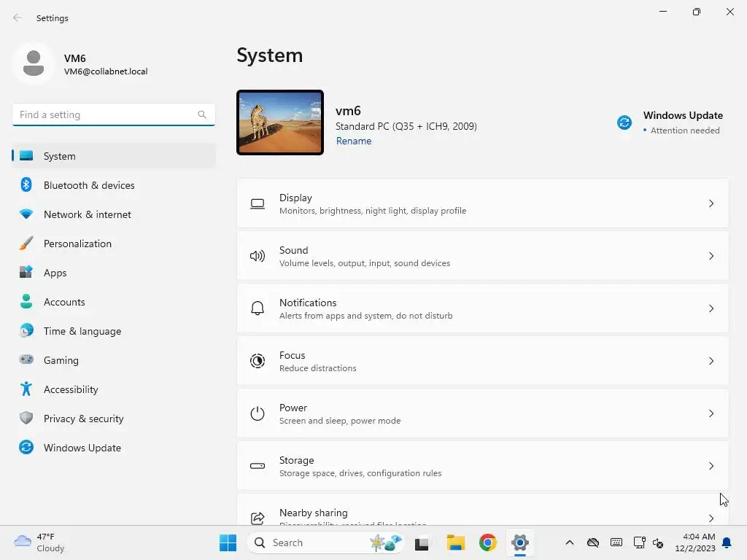Open the Windows Start menu
The width and height of the screenshot is (747, 560).
pos(228,542)
